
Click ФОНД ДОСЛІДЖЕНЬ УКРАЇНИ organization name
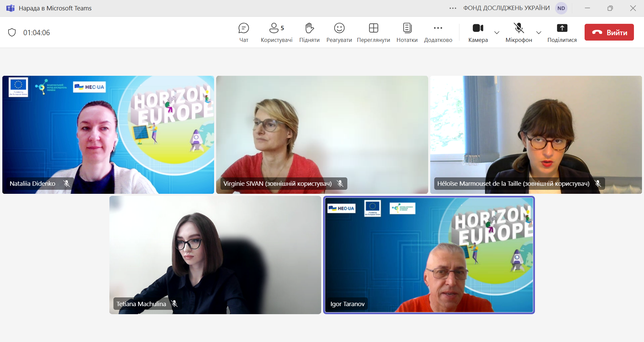point(506,8)
